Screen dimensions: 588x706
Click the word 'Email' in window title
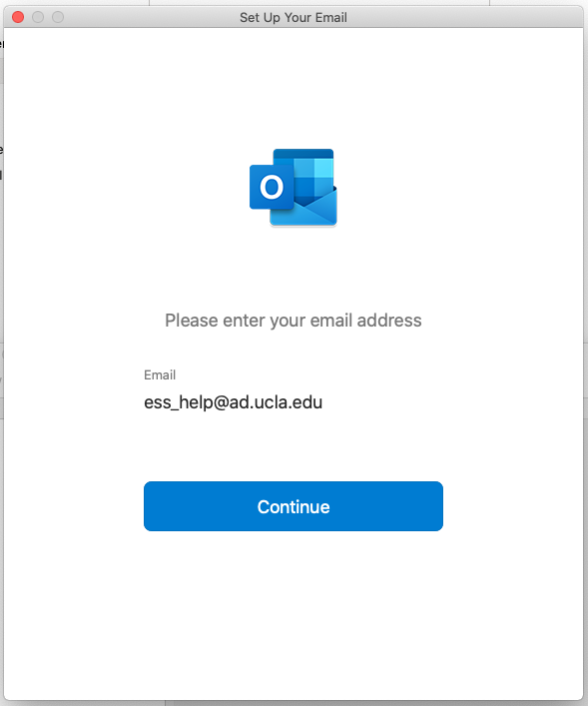330,18
